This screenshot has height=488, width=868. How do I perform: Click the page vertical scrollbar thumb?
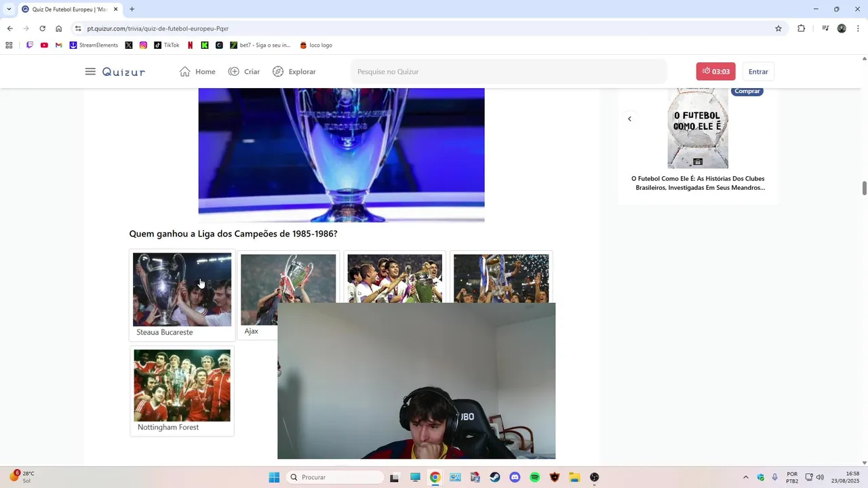[865, 188]
